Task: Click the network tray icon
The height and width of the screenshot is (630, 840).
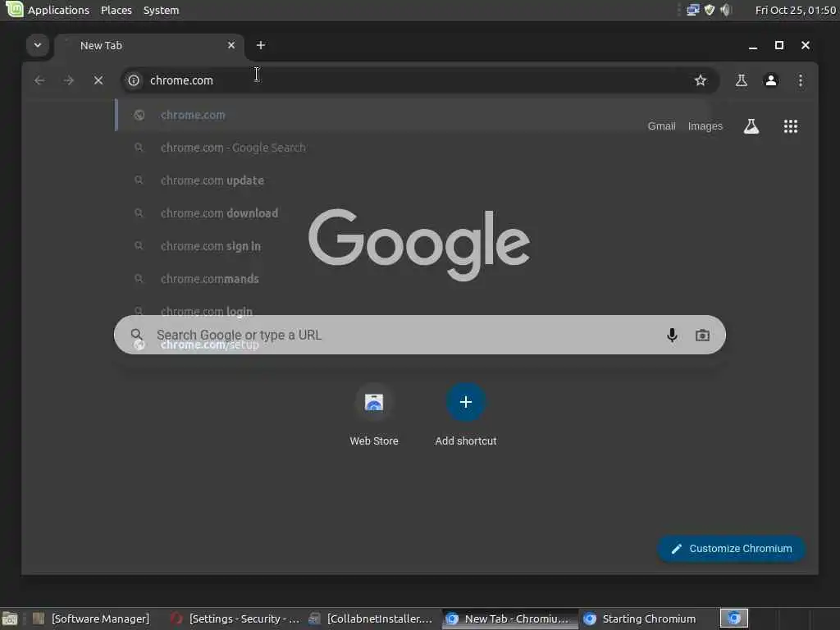Action: [692, 10]
